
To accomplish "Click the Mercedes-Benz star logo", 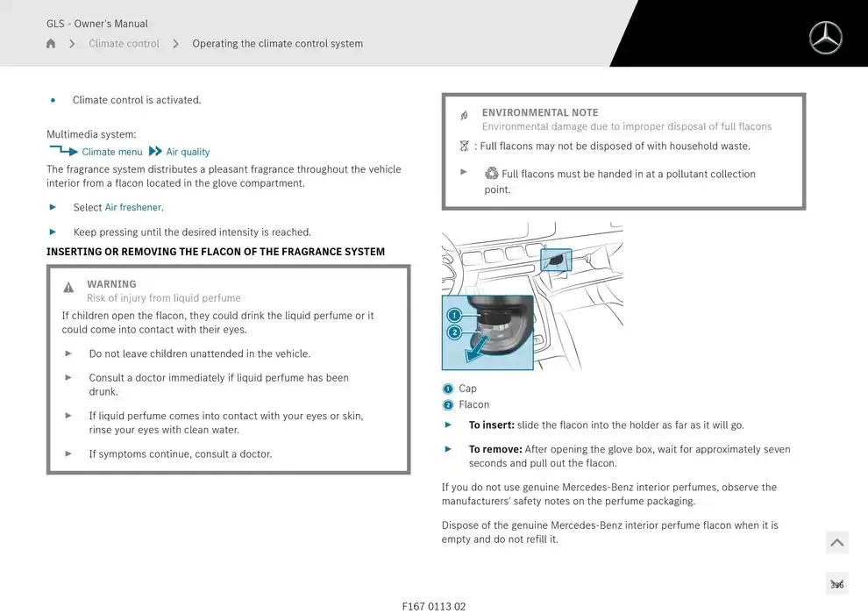I will pos(825,38).
